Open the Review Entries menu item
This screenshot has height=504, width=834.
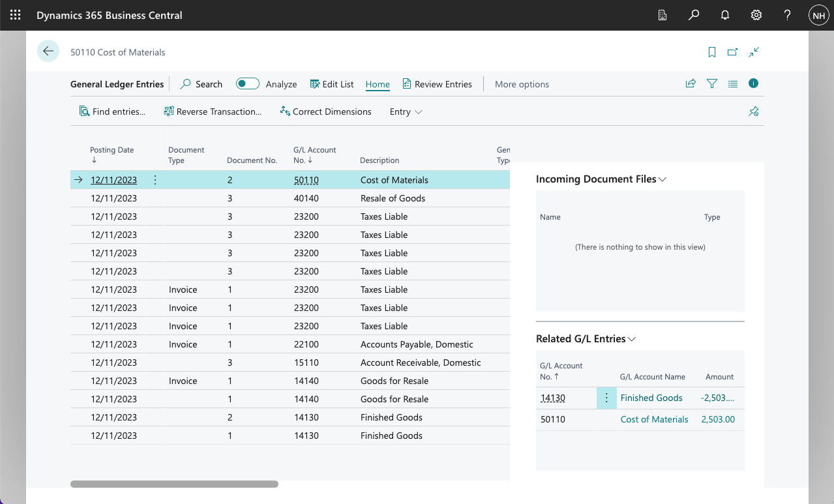[437, 84]
